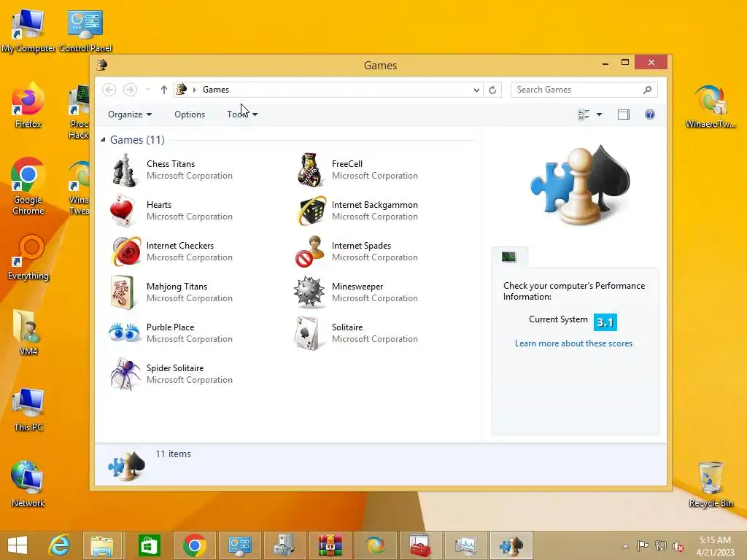Open the Windows Store taskbar icon
This screenshot has height=560, width=747.
coord(149,545)
